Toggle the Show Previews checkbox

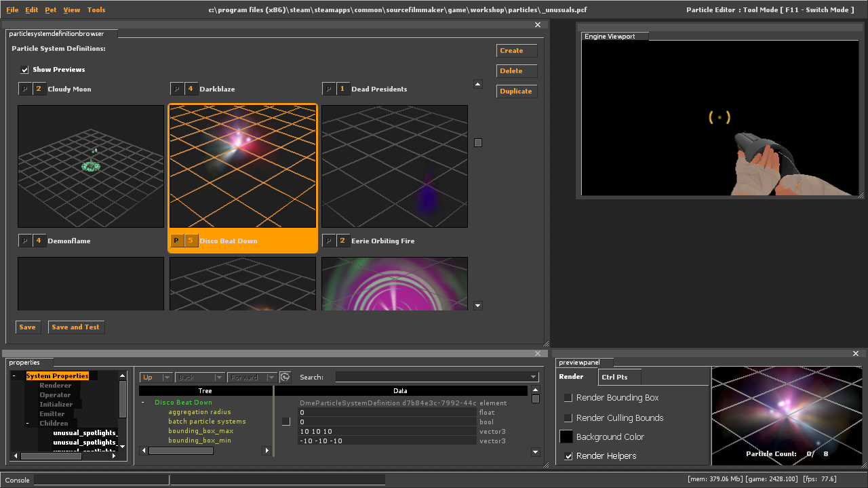point(25,70)
